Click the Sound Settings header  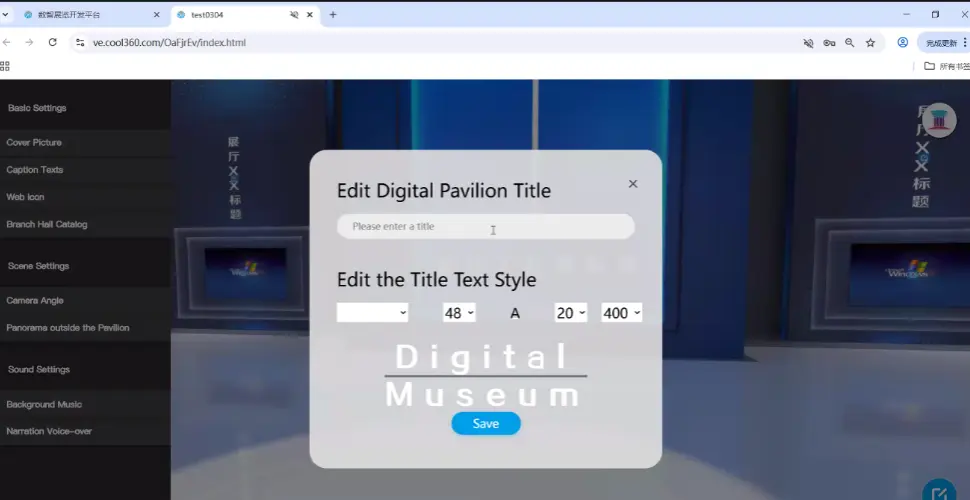[x=38, y=369]
